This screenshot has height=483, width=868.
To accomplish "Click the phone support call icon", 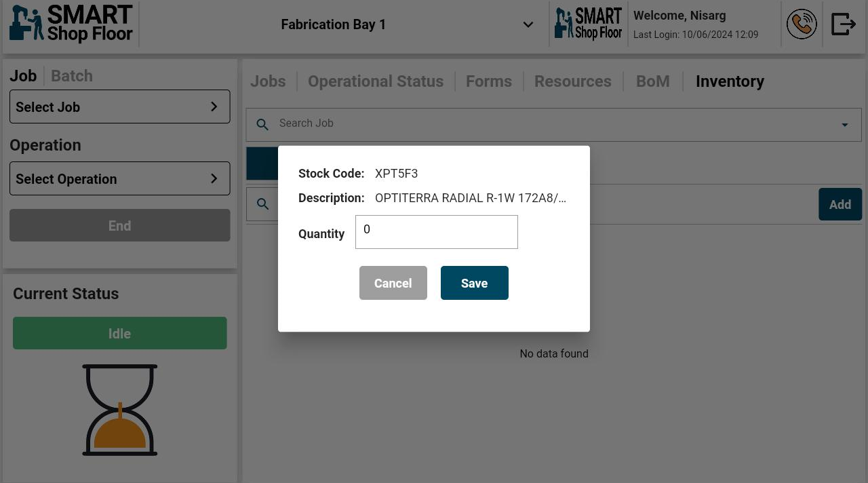I will 801,24.
